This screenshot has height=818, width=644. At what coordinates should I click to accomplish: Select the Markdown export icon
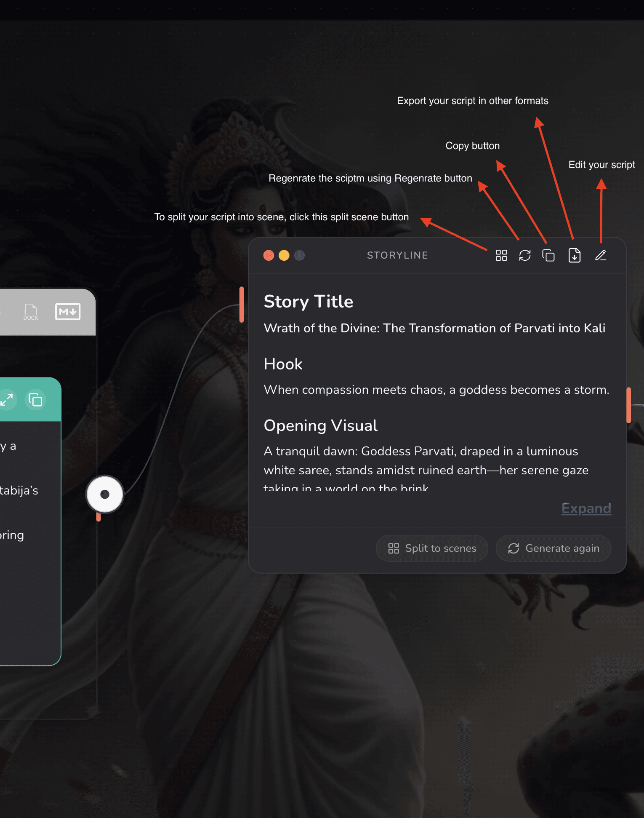(67, 312)
